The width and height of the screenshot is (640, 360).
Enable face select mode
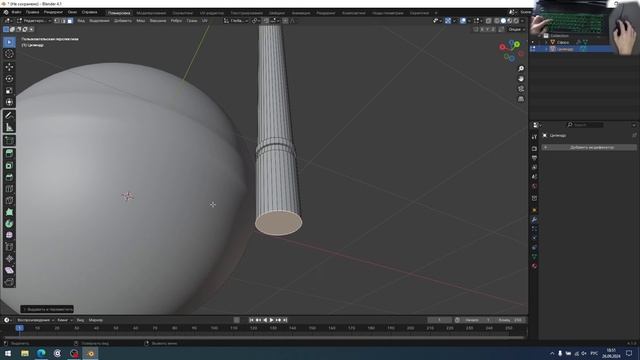(x=70, y=20)
